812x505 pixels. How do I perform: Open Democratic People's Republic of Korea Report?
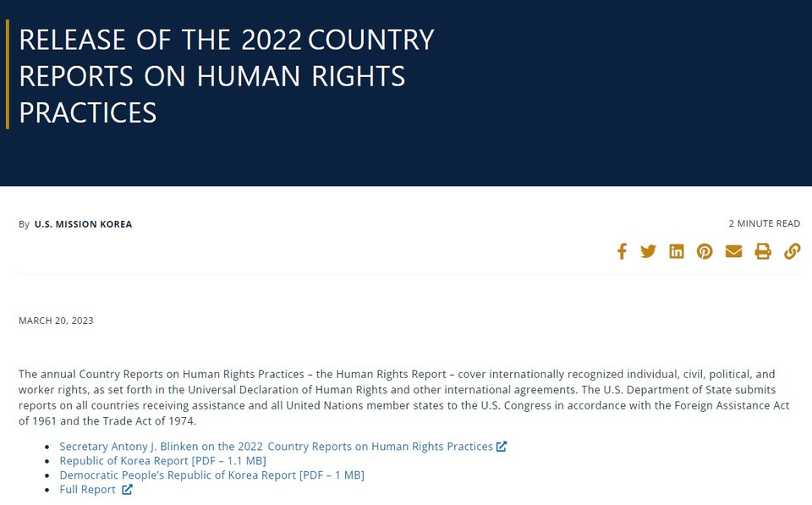pos(211,475)
